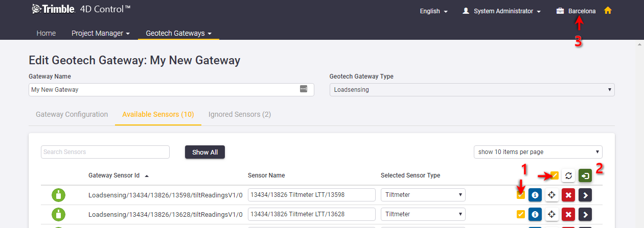Sort by Gateway Sensor Id column header
This screenshot has width=644, height=228.
pos(114,175)
